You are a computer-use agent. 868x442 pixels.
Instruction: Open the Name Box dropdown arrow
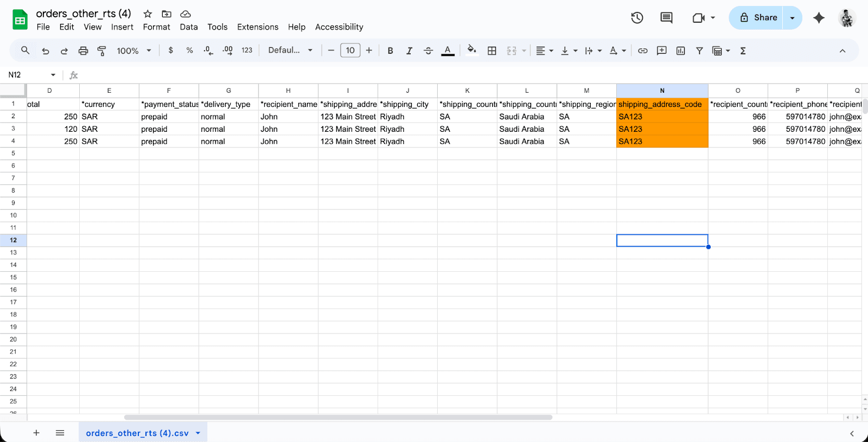(53, 75)
